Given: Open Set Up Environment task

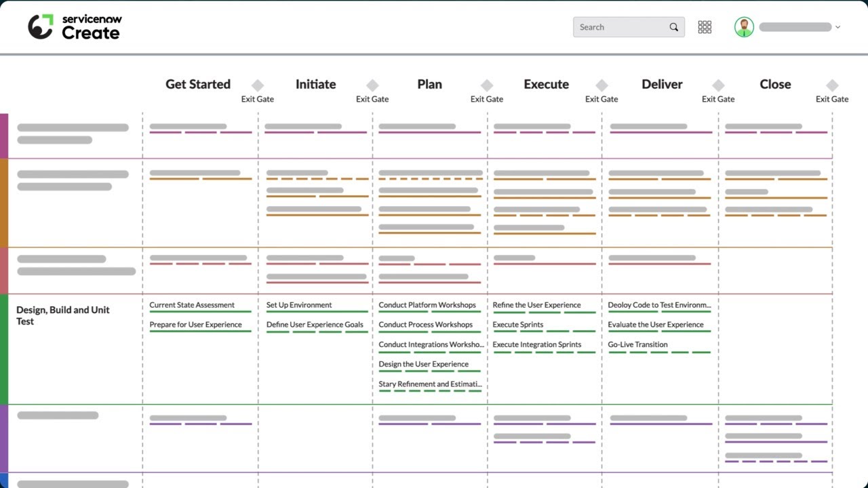Looking at the screenshot, I should (x=299, y=305).
